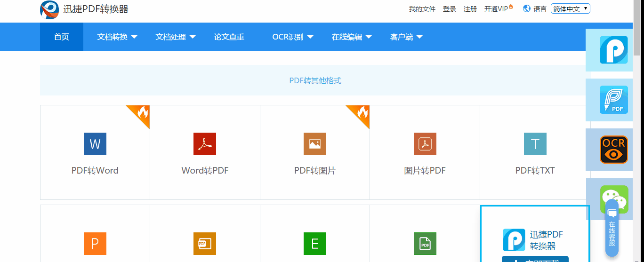Screen dimensions: 644x262
Task: Click the hot flame badge on PDF转Word
Action: tap(142, 113)
